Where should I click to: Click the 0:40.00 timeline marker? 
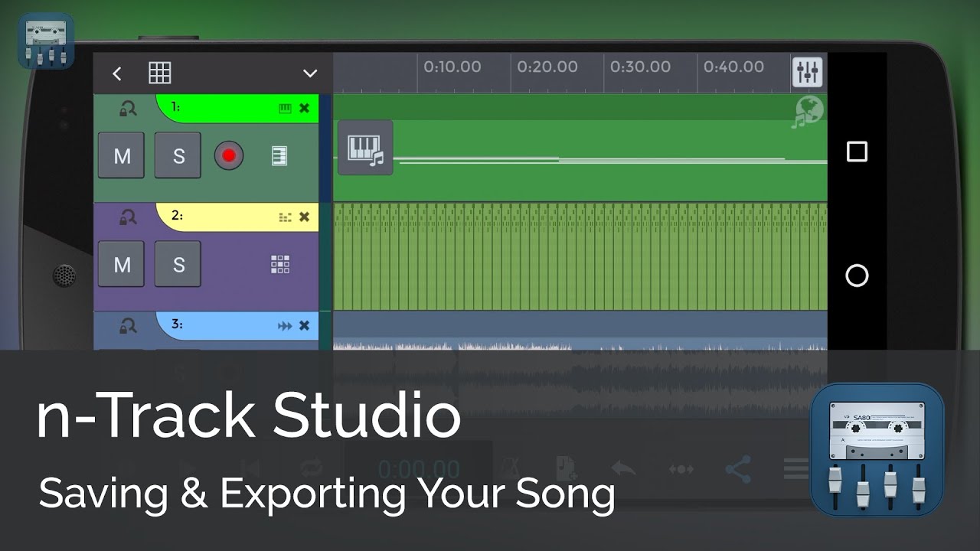pos(733,67)
